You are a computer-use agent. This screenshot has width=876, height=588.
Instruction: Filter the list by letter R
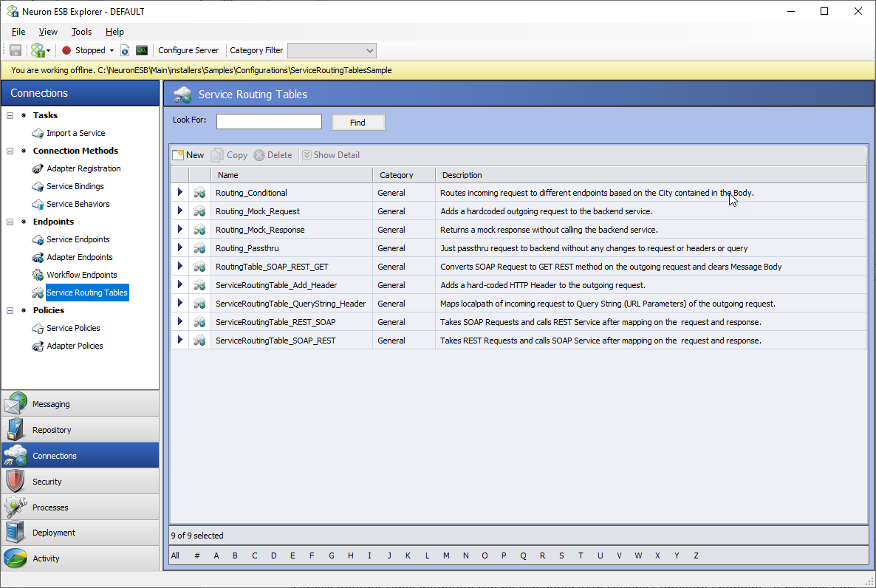click(x=542, y=555)
